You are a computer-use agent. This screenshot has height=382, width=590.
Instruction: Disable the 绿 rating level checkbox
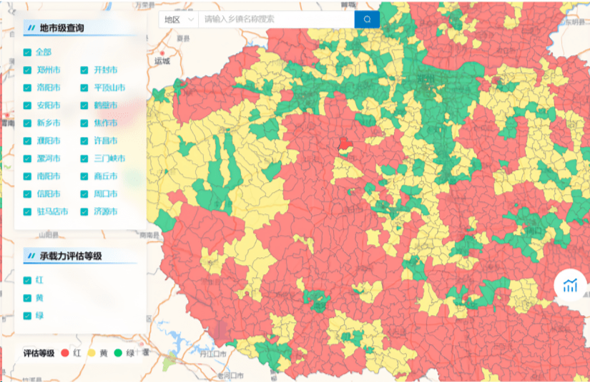click(x=27, y=316)
